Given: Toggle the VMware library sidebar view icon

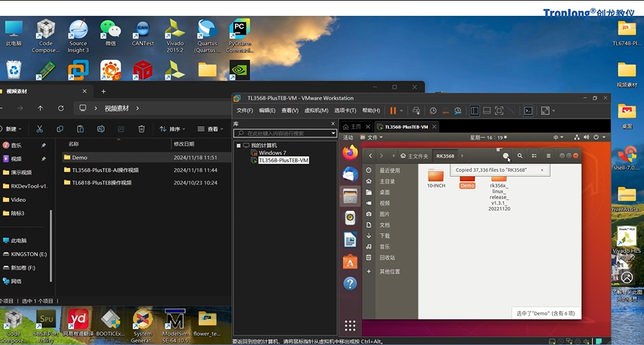Looking at the screenshot, I should pos(474,110).
